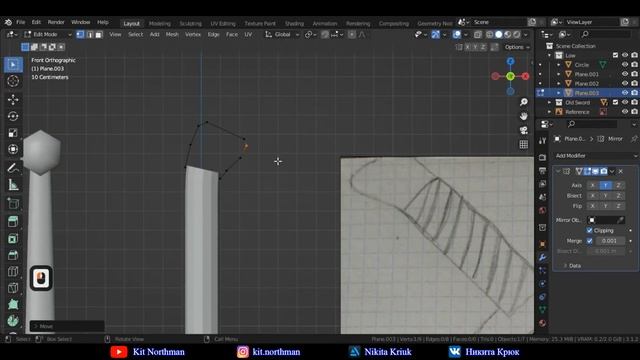Hide Plane.002 with eye icon
Screen dimensions: 640x360
625,83
